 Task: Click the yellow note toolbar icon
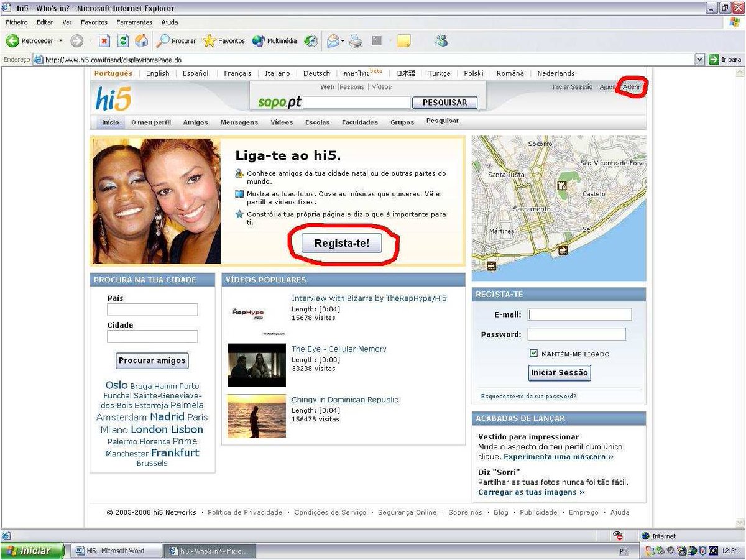tap(404, 41)
